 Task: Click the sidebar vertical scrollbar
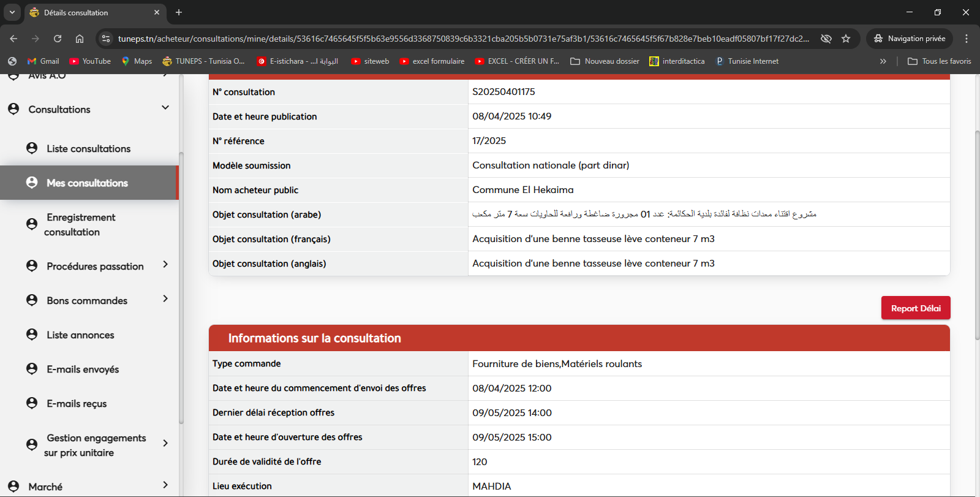[x=181, y=288]
